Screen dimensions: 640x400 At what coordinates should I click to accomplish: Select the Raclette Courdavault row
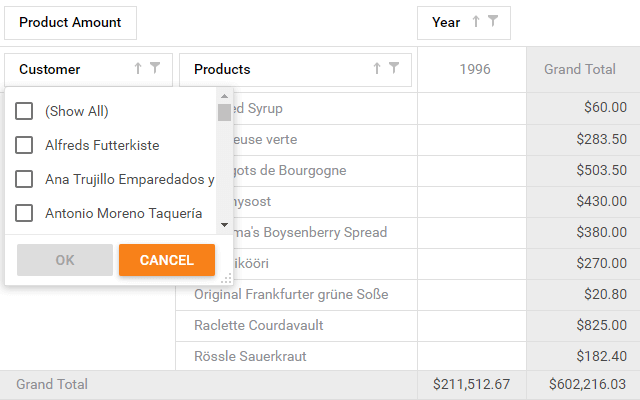[259, 325]
